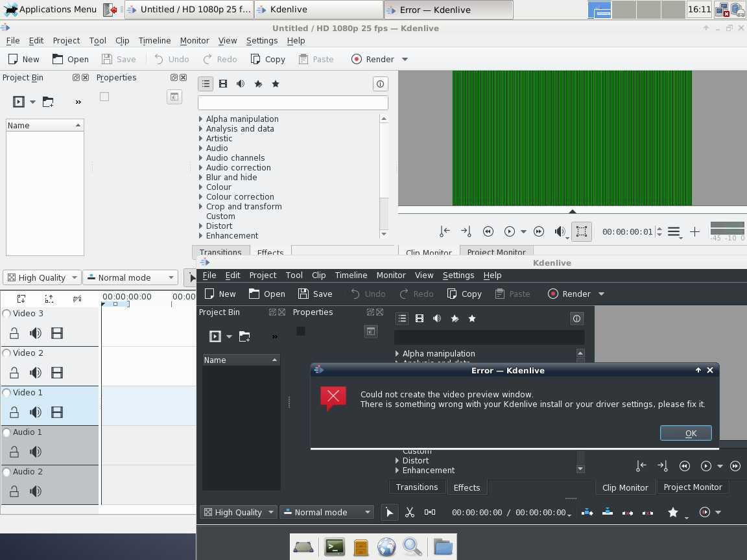Click the effects search field in top window
The width and height of the screenshot is (747, 560).
(x=292, y=102)
